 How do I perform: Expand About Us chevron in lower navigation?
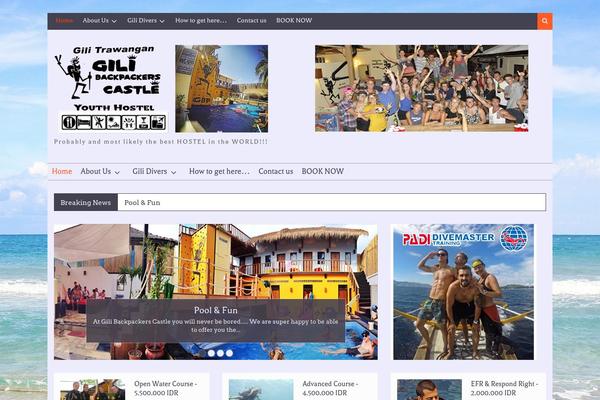point(117,173)
